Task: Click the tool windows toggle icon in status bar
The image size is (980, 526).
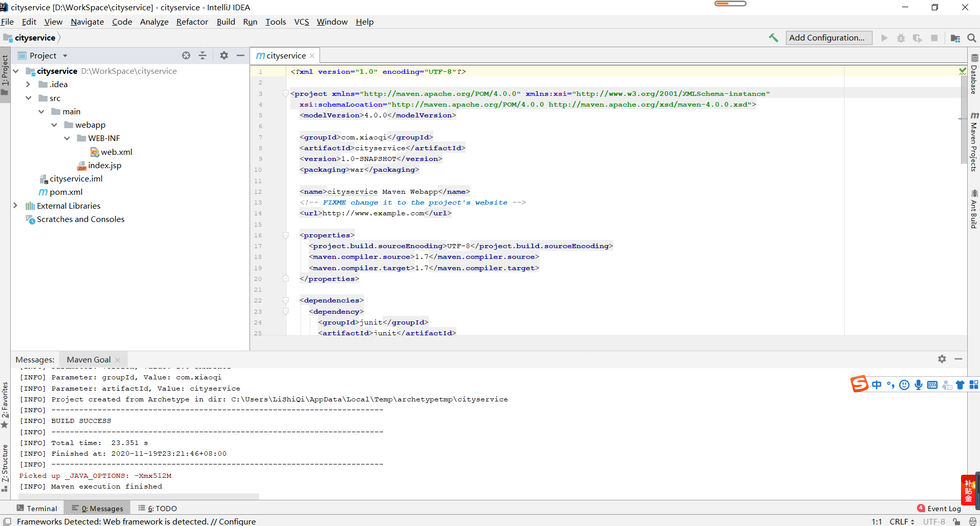Action: (x=7, y=521)
